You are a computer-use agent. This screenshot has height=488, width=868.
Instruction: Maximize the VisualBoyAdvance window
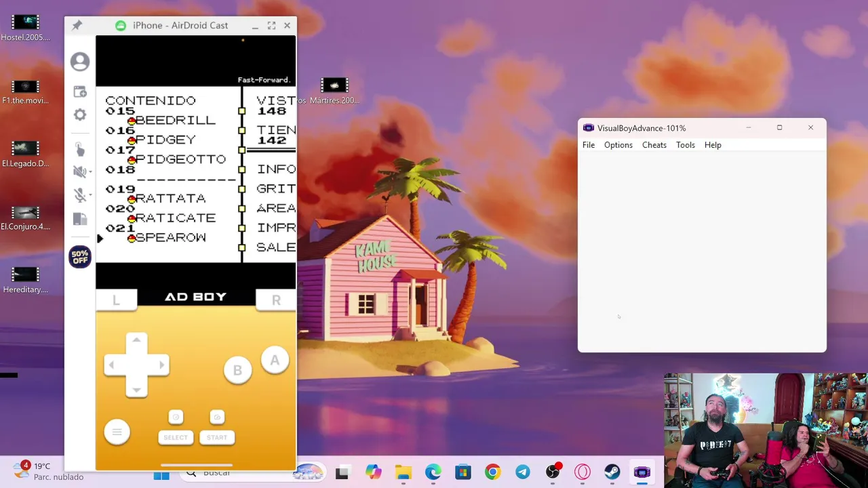coord(779,127)
